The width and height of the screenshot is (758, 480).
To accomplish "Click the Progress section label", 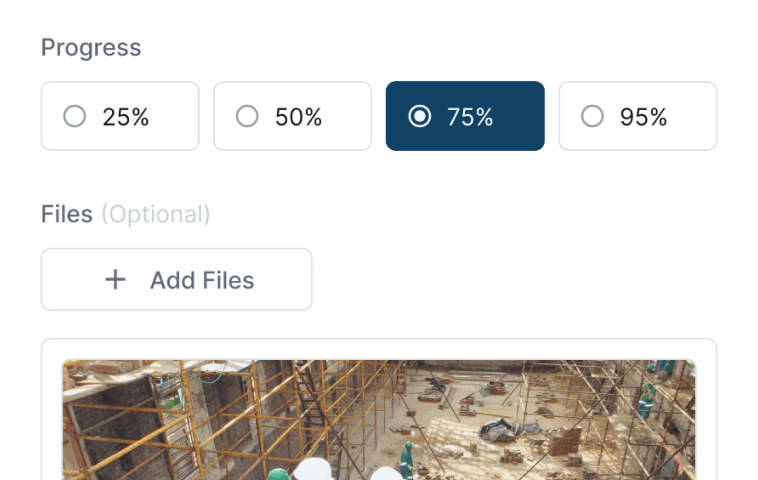I will coord(91,48).
